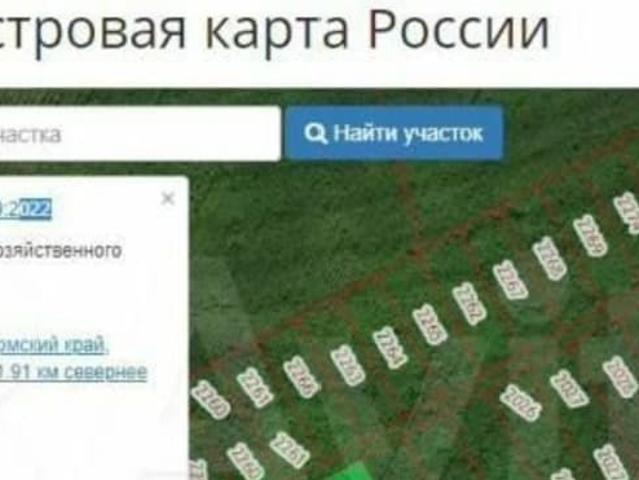Open the край address link
This screenshot has width=639, height=480.
(x=53, y=346)
